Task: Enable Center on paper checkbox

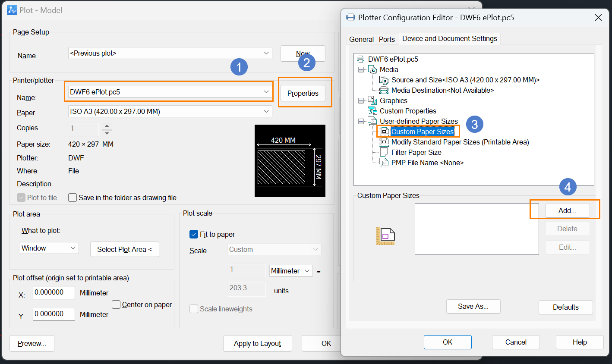Action: (116, 304)
